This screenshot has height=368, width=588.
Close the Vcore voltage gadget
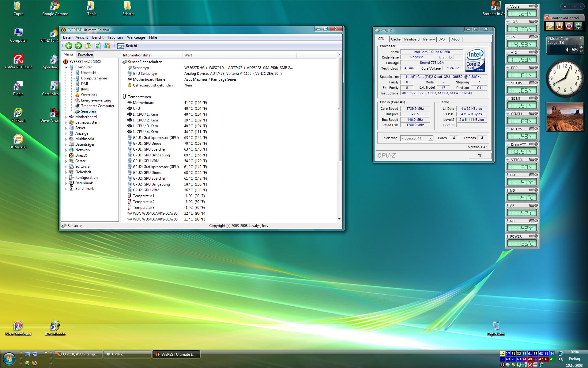[x=536, y=6]
